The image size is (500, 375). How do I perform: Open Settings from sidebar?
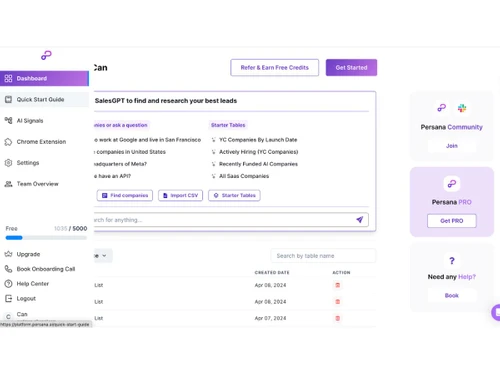pyautogui.click(x=28, y=163)
